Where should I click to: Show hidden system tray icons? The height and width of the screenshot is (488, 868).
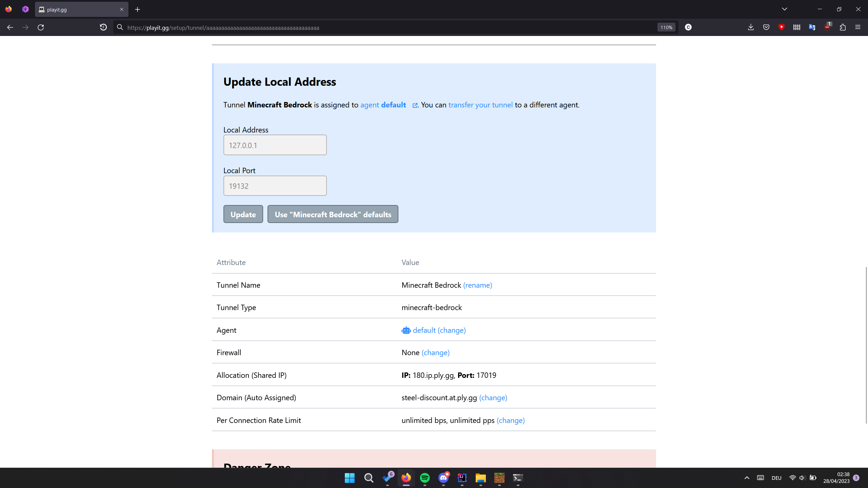point(747,478)
